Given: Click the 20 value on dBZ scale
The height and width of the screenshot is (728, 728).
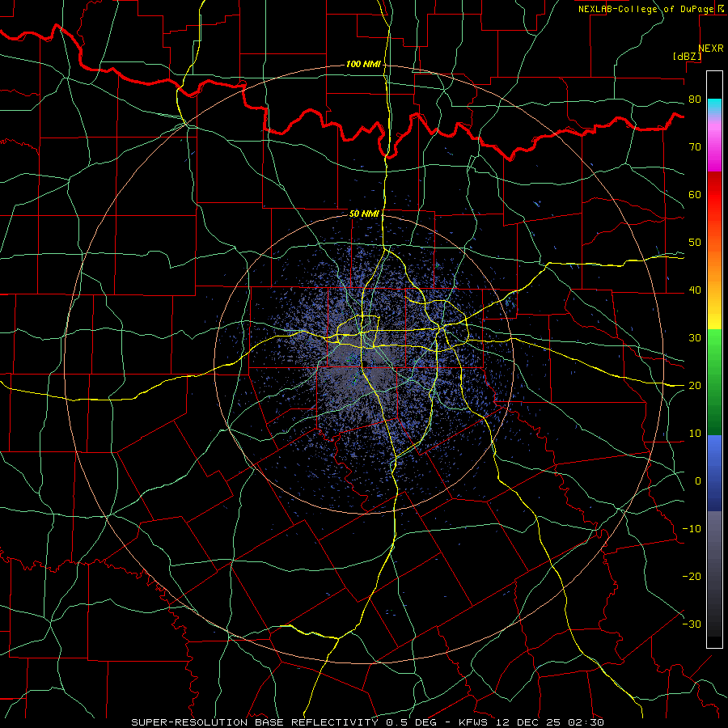Looking at the screenshot, I should 695,386.
